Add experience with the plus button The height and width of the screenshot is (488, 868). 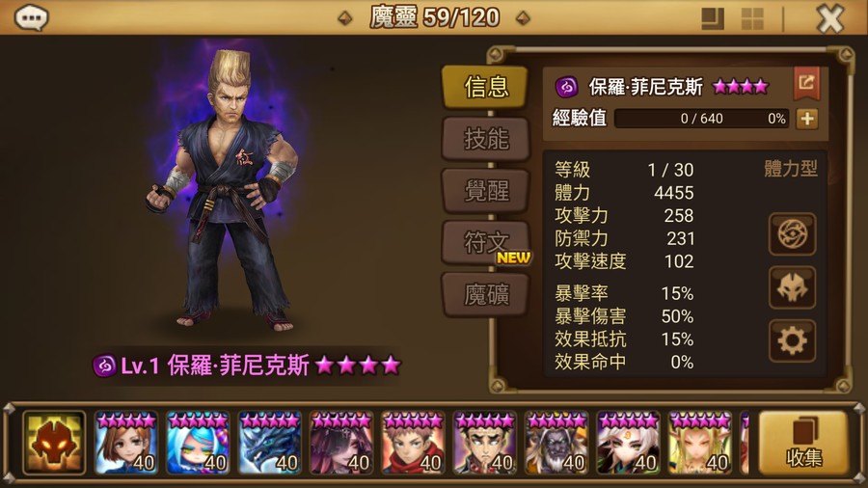[807, 119]
